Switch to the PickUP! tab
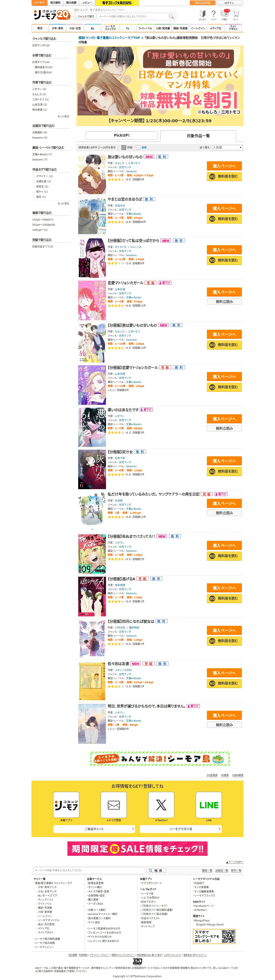Screen dimensions: 275x980 (x=122, y=135)
